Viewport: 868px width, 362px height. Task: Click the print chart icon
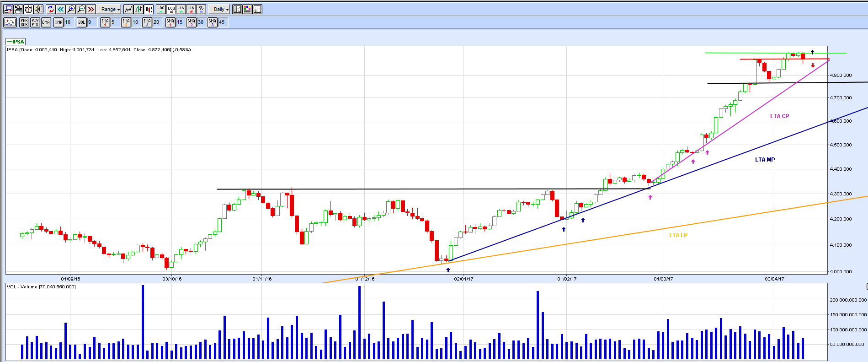click(x=18, y=9)
